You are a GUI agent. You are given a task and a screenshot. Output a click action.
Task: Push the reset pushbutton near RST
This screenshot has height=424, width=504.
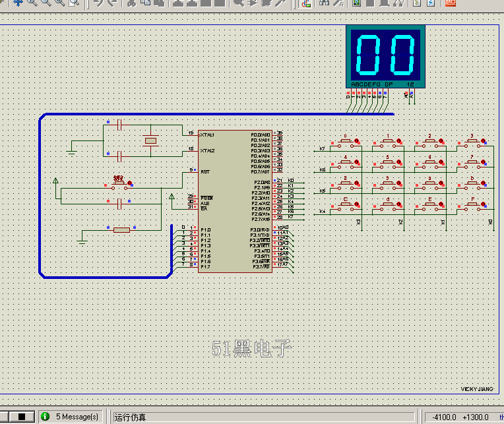point(119,185)
